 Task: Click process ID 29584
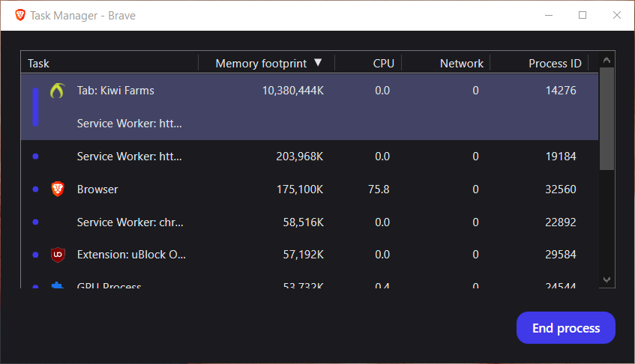(561, 255)
